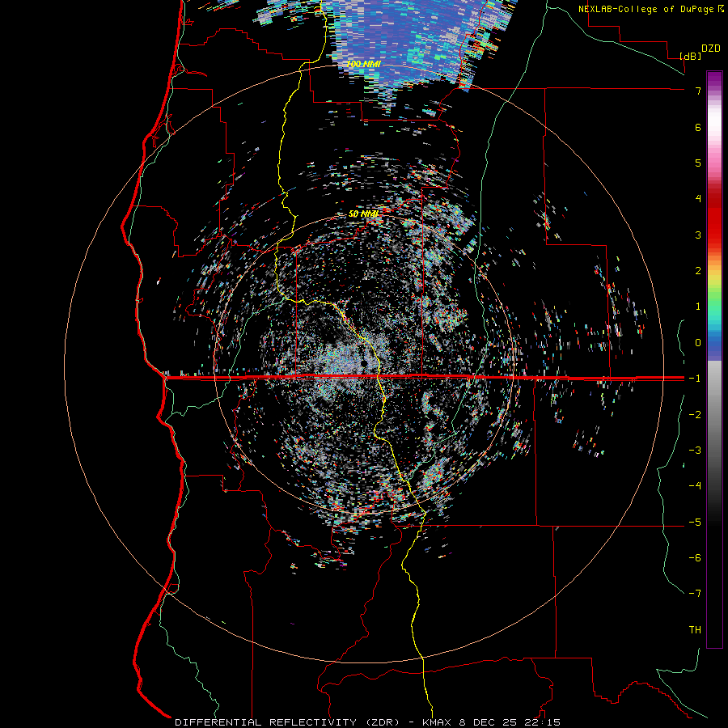Click the -1 value on the color scale
The height and width of the screenshot is (728, 728).
pyautogui.click(x=695, y=379)
